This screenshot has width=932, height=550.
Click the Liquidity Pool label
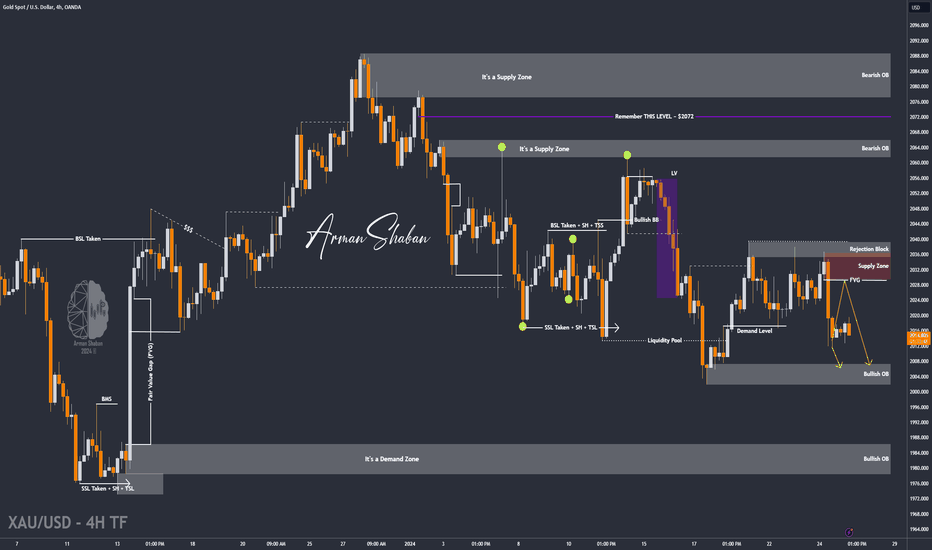coord(665,340)
